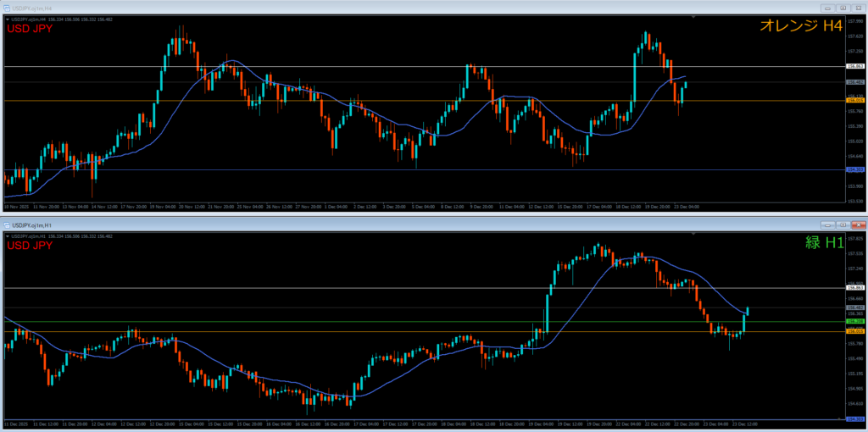Click the H1 chart window icon
The height and width of the screenshot is (432, 868).
point(8,225)
